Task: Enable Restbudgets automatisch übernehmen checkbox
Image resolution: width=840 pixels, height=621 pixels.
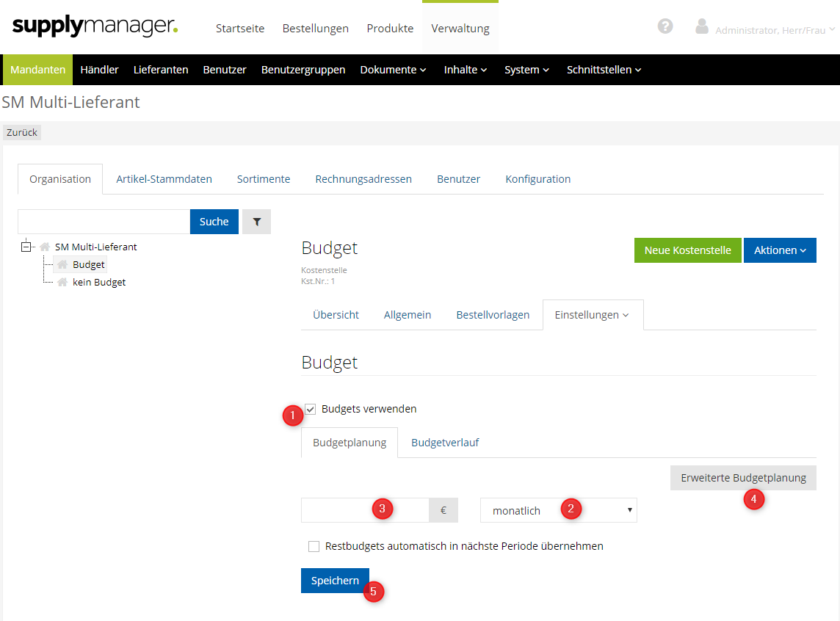Action: pyautogui.click(x=314, y=546)
